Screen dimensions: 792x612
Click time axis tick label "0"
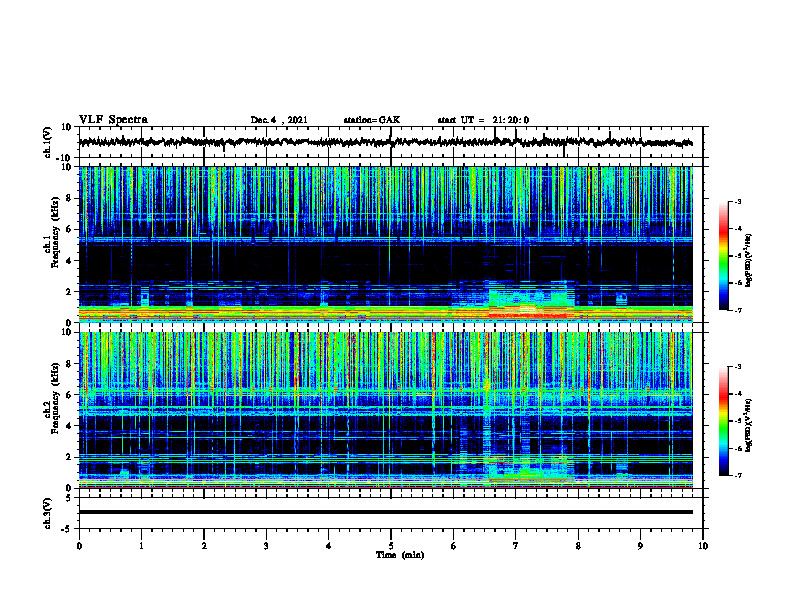[79, 546]
